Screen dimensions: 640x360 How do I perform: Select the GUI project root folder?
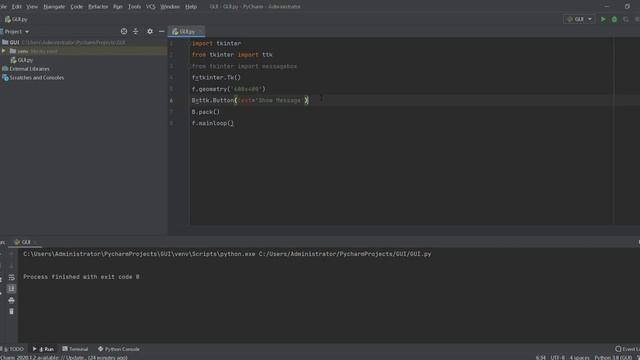pos(14,42)
